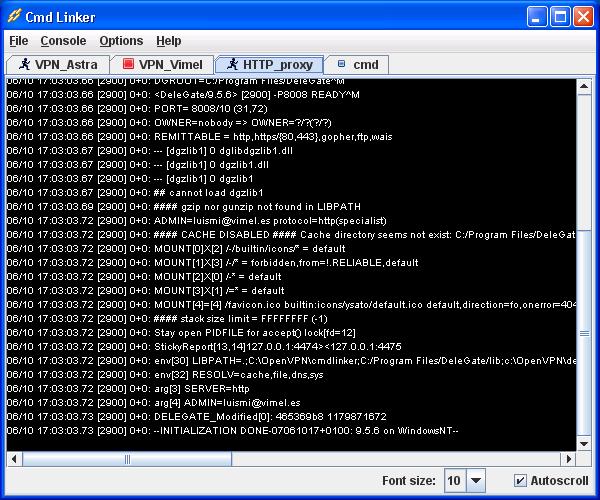600x500 pixels.
Task: Click the 'env[32] RESOLV=cache,file,dns,sys' line
Action: tap(165, 375)
